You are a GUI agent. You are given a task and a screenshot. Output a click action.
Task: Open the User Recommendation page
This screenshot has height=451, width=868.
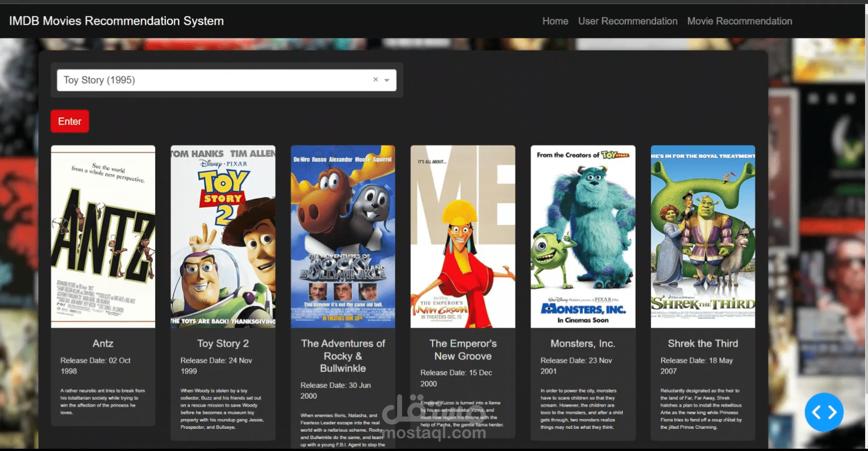628,21
